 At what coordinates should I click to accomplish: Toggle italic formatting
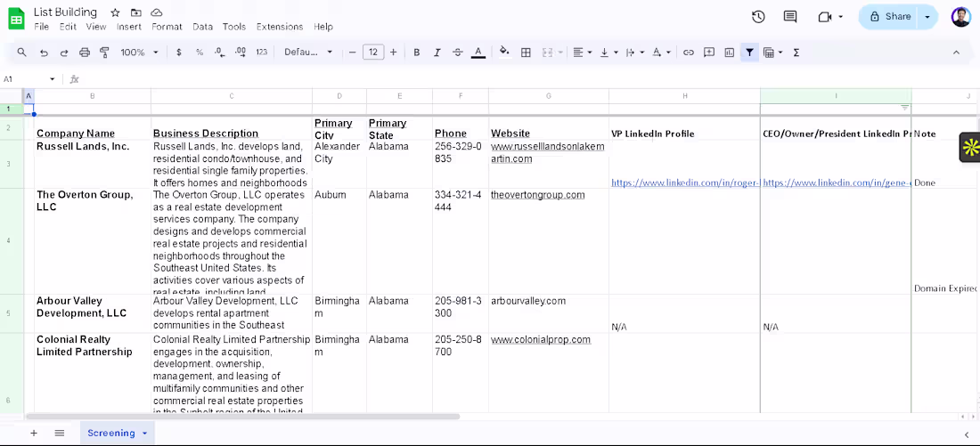point(437,53)
